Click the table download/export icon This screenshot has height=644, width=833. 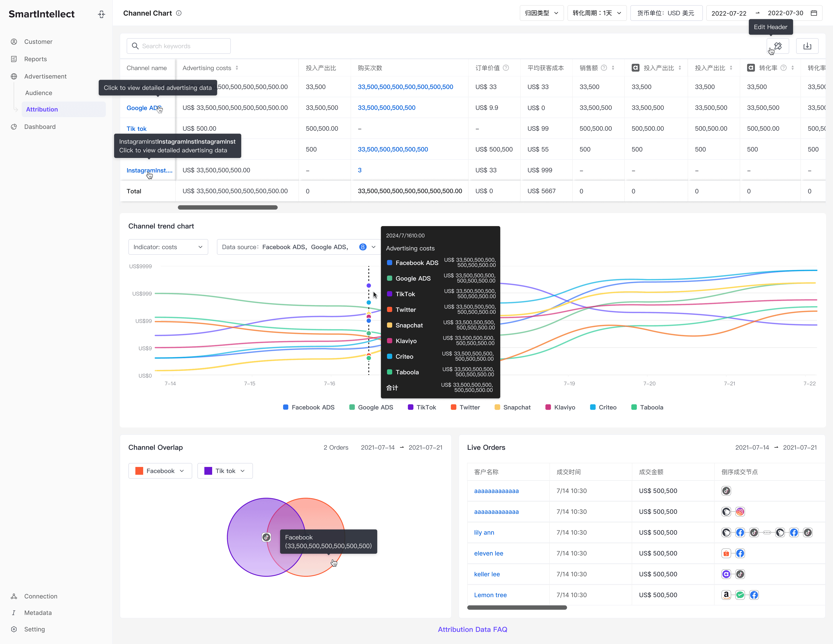[x=807, y=46]
